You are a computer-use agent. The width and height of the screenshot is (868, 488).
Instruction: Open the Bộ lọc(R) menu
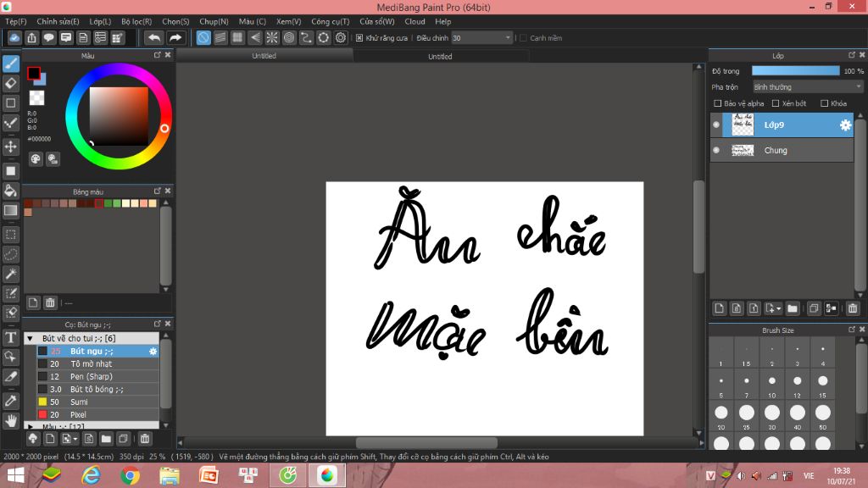click(x=136, y=21)
